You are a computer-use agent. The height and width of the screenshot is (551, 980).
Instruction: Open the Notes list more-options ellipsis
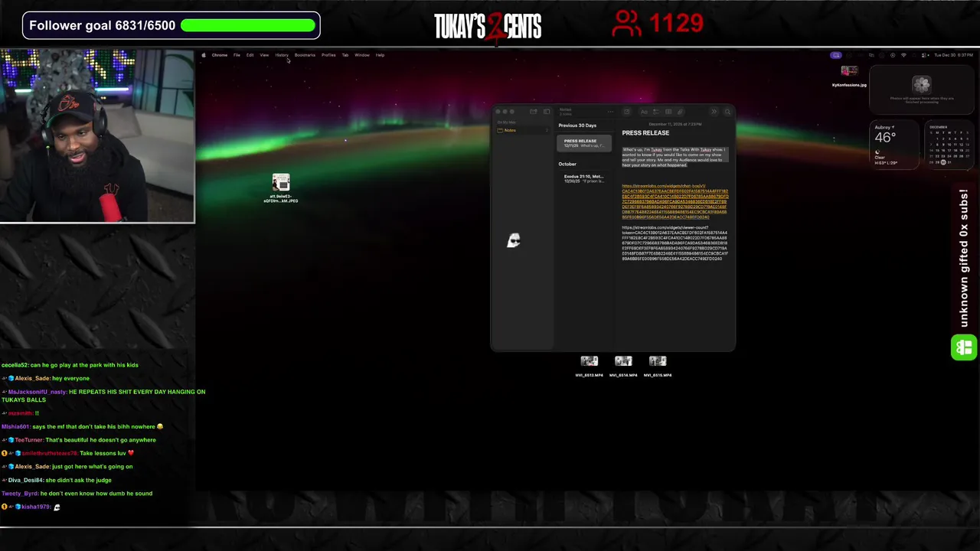point(610,112)
